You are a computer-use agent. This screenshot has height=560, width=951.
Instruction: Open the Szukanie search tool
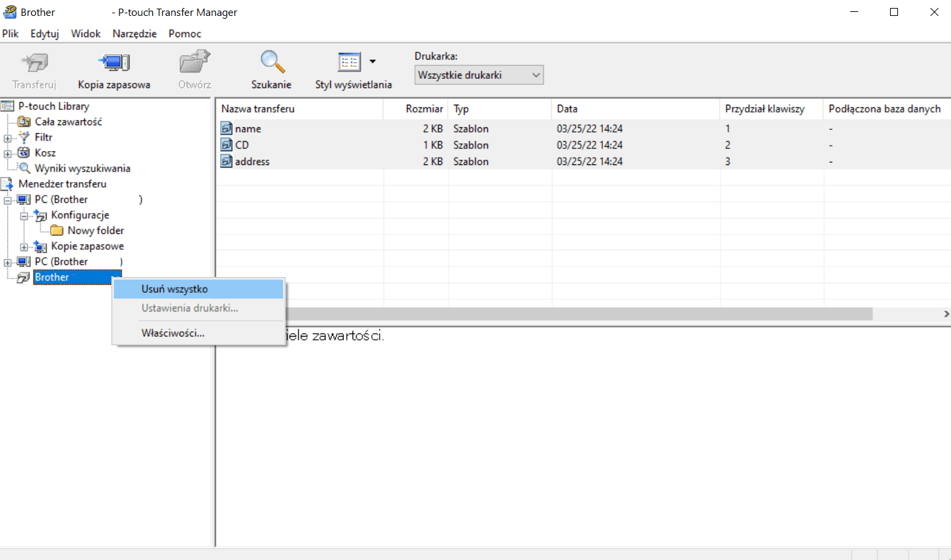pos(271,62)
